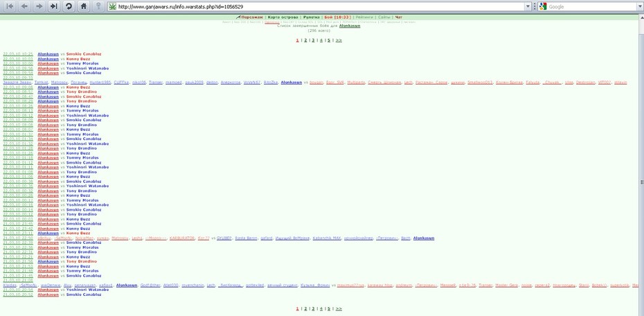Go to page 2 in pagination above list
The image size is (644, 316).
click(305, 40)
